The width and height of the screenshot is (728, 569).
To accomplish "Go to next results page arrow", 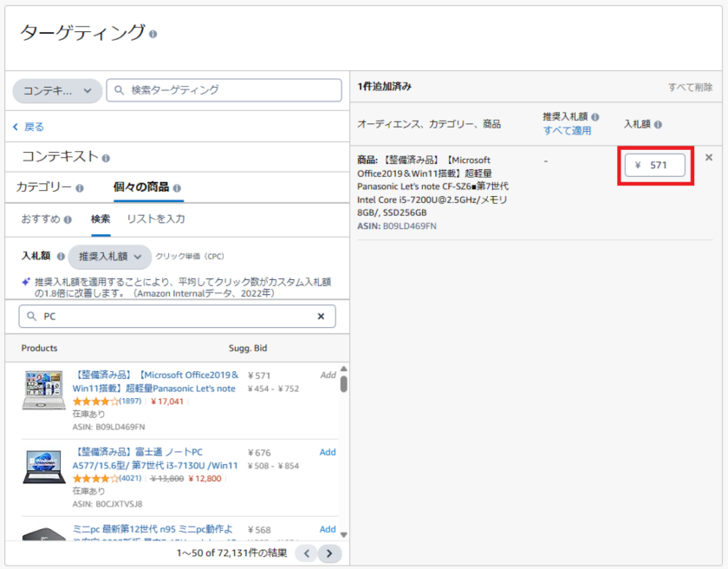I will pyautogui.click(x=328, y=553).
